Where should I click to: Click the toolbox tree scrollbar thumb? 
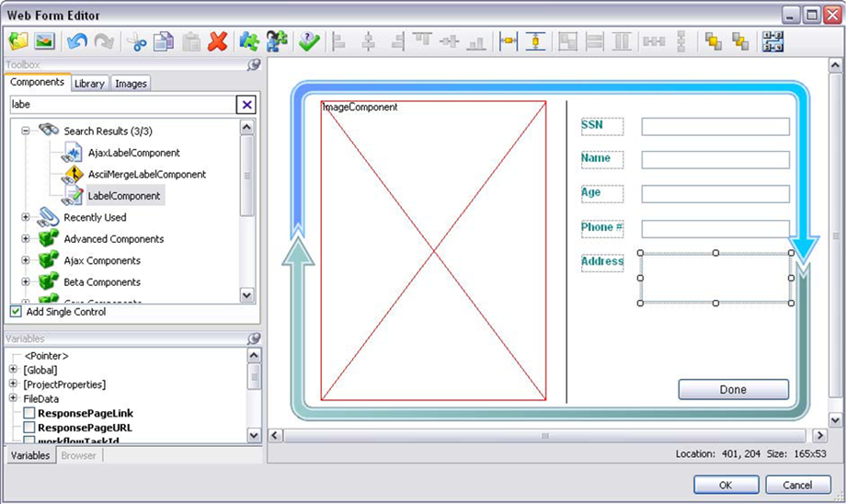click(x=246, y=176)
